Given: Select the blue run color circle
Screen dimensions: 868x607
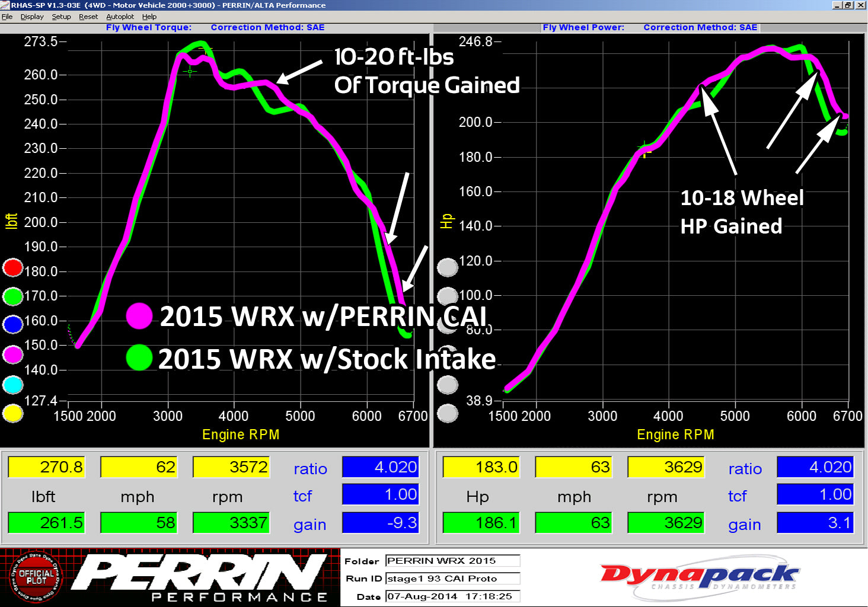Looking at the screenshot, I should 13,324.
